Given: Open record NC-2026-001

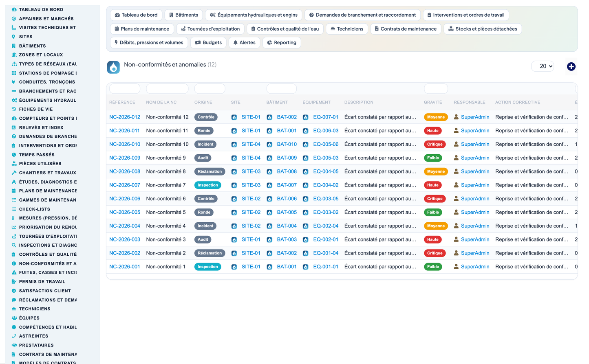Looking at the screenshot, I should (x=125, y=267).
